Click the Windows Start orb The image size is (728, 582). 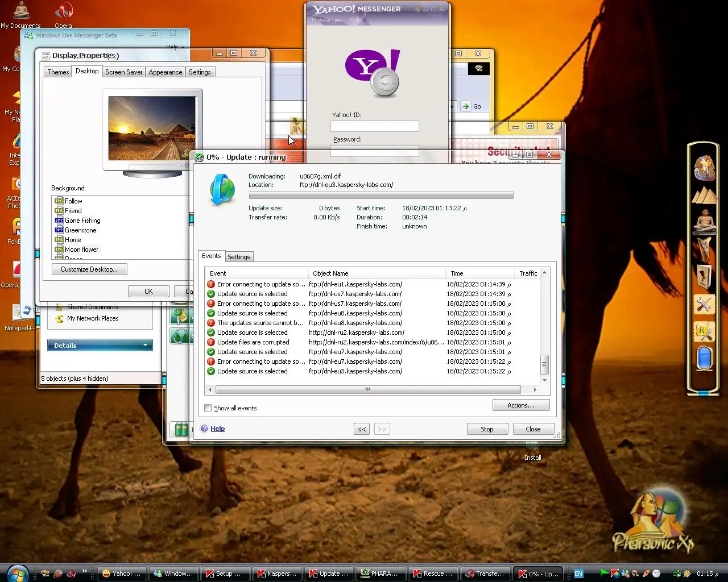[18, 573]
